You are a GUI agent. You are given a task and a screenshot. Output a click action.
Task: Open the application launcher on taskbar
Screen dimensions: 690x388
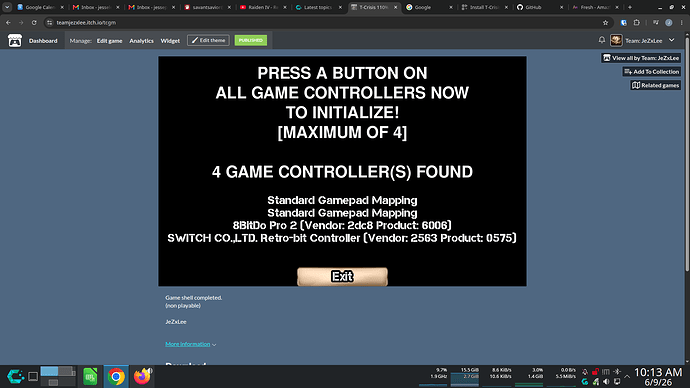tap(15, 376)
